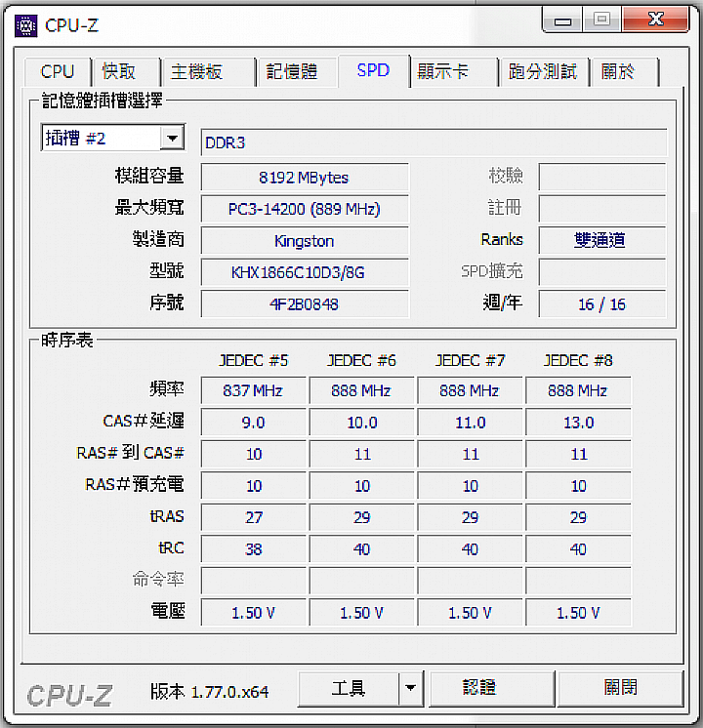
Task: Click JEDEC #7 CAS latency 11.0
Action: (x=470, y=423)
